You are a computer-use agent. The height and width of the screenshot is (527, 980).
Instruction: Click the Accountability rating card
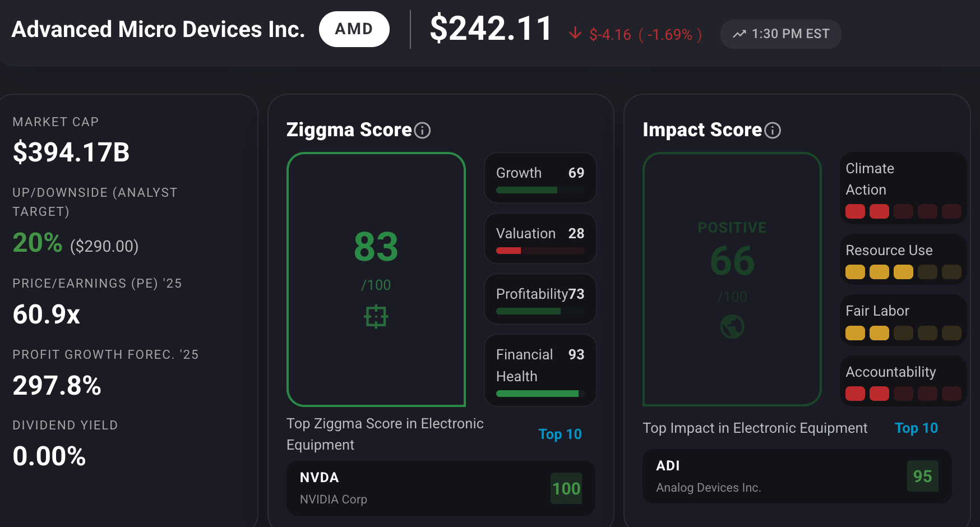(903, 381)
